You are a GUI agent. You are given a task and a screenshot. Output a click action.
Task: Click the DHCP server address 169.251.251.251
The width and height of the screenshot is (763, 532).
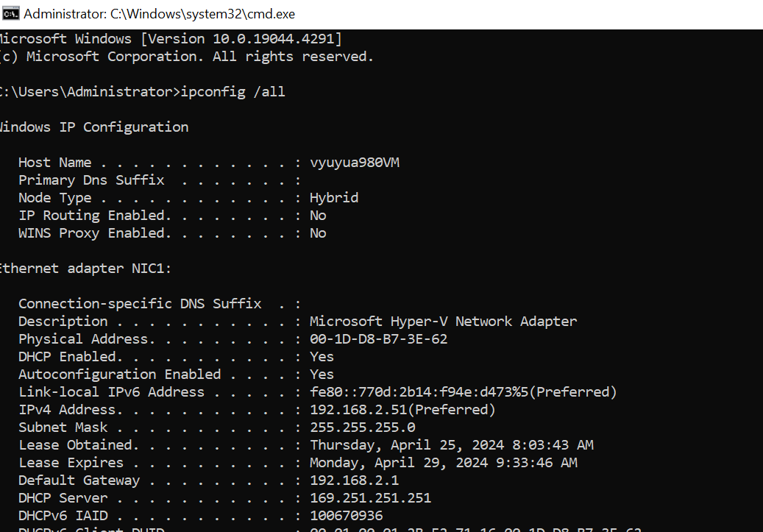[x=370, y=498]
